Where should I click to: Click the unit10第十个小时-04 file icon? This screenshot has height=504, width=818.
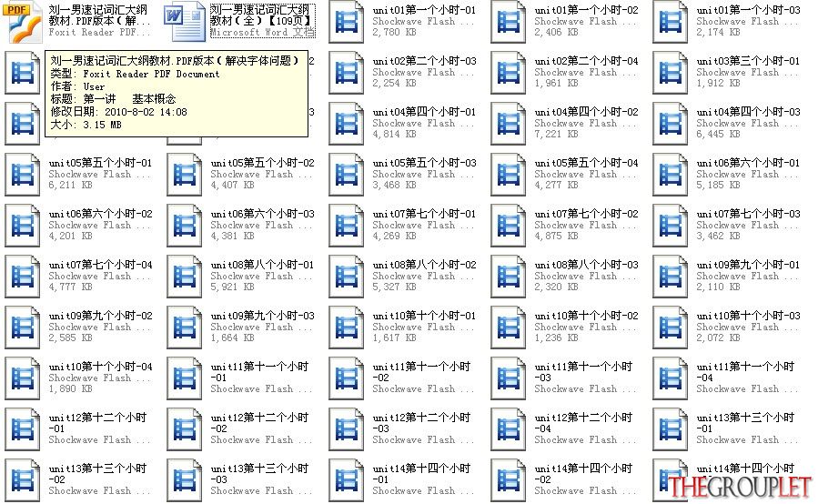pyautogui.click(x=23, y=378)
